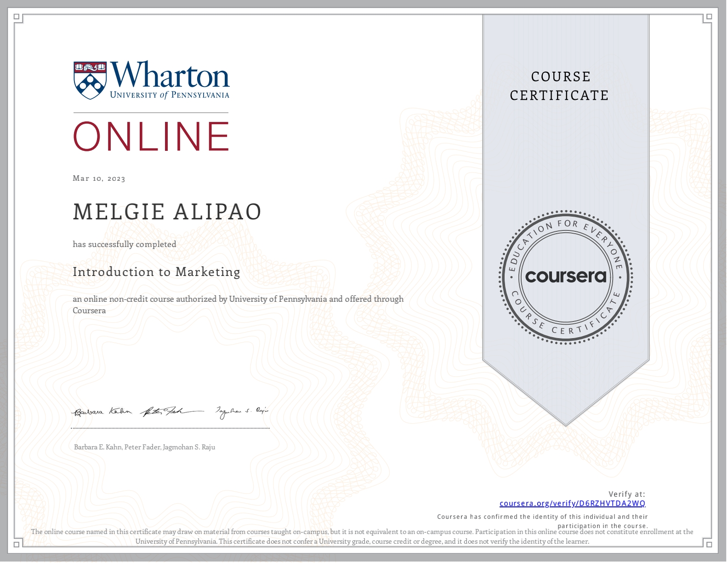Click the Wharton wordmark text
The image size is (728, 563).
(170, 74)
